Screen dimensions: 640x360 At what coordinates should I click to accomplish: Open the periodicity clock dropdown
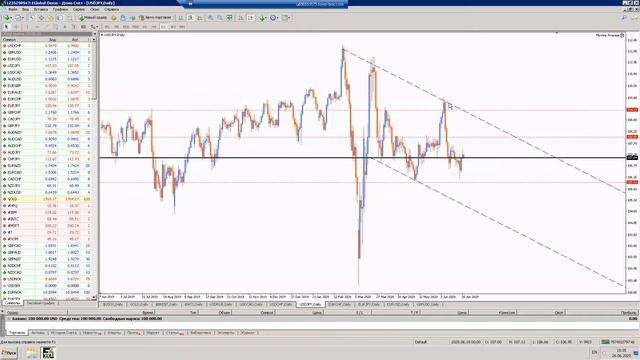click(x=274, y=18)
